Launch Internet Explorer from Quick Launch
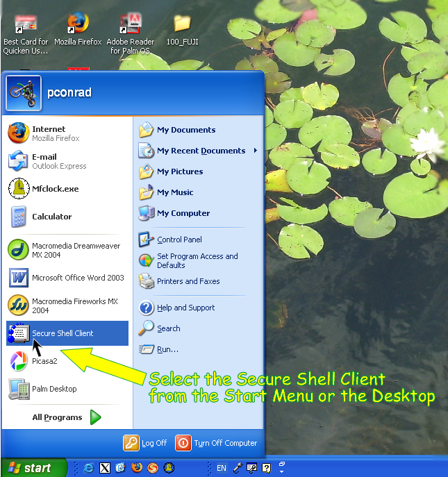The width and height of the screenshot is (448, 477). [x=89, y=467]
